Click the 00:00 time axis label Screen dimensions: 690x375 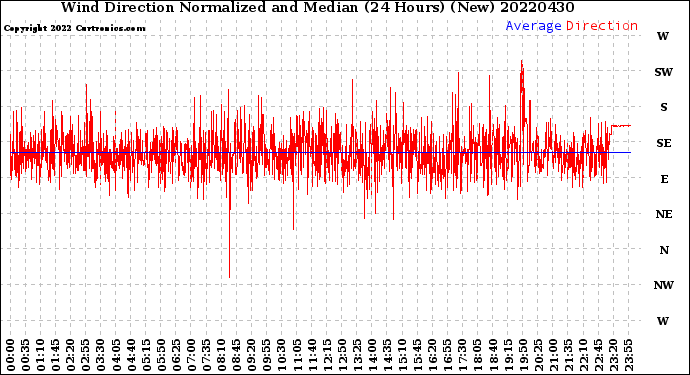[11, 355]
